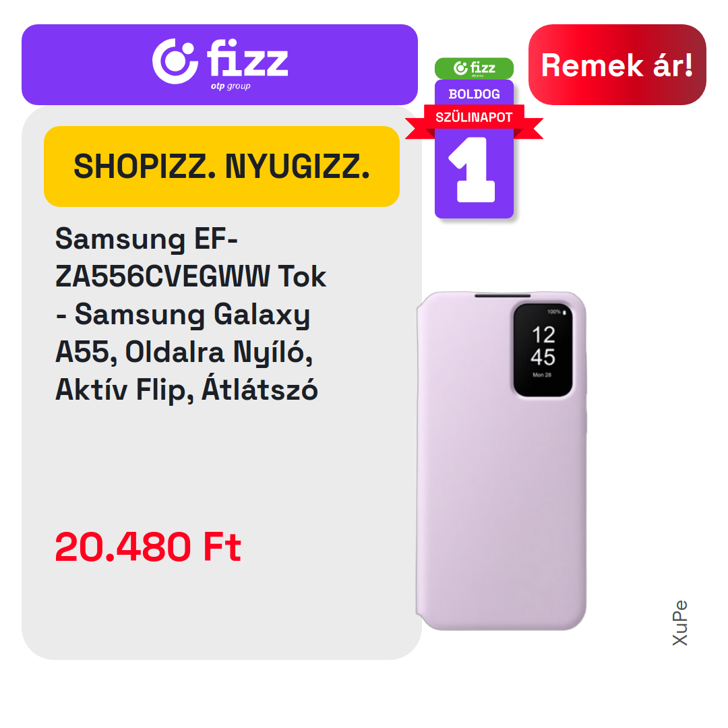Screen dimensions: 728x728
Task: Click the lavender phone case product image
Action: point(501,460)
